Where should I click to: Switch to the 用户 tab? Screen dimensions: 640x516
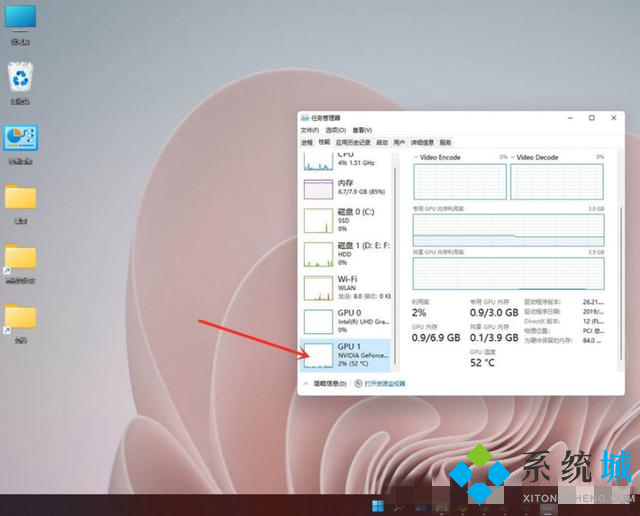[399, 142]
